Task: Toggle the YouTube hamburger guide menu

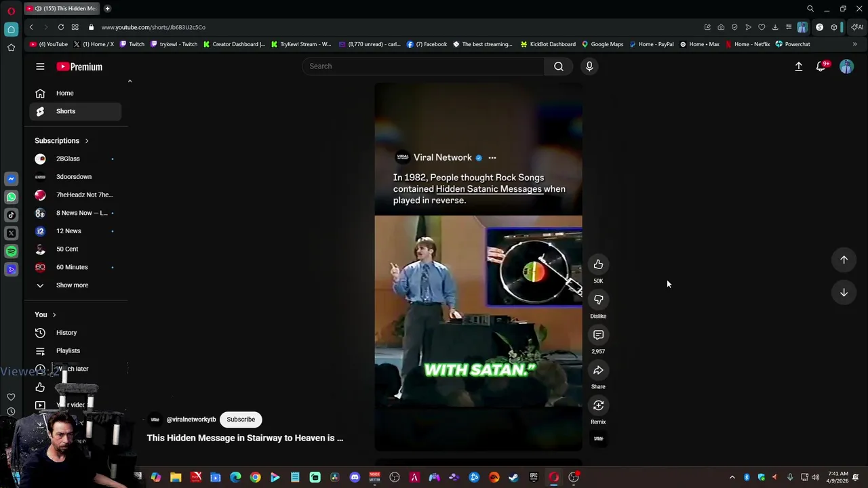Action: (40, 66)
